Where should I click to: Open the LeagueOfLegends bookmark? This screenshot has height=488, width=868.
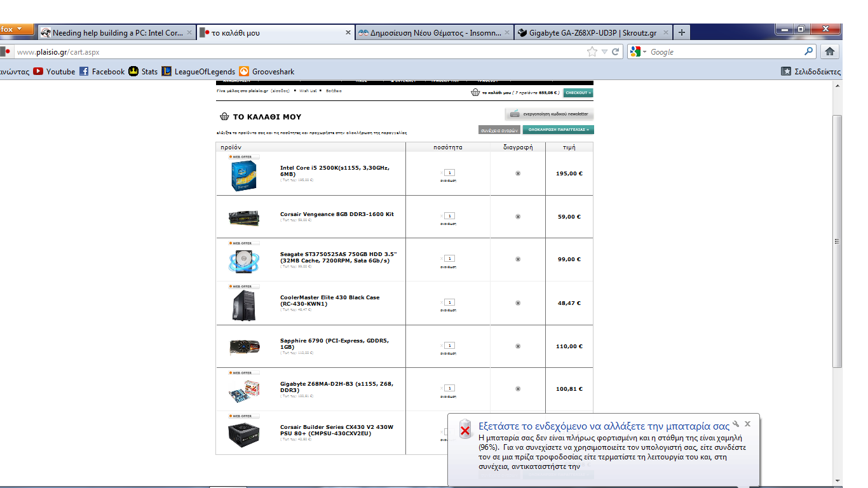click(x=198, y=72)
